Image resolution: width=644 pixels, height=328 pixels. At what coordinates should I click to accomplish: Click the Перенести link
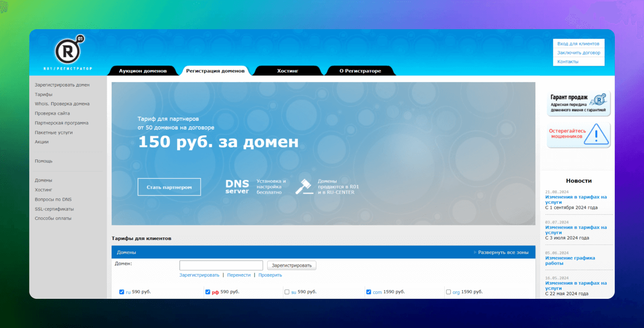point(239,275)
